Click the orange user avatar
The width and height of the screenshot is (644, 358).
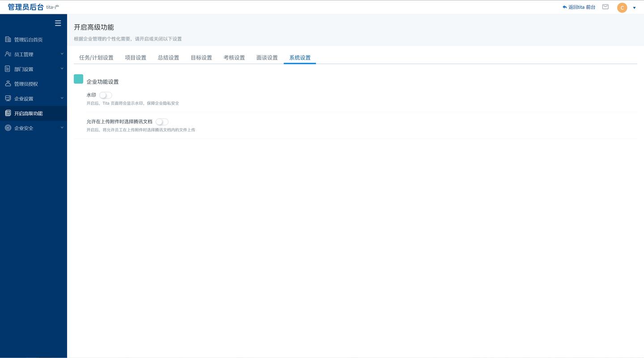tap(622, 8)
